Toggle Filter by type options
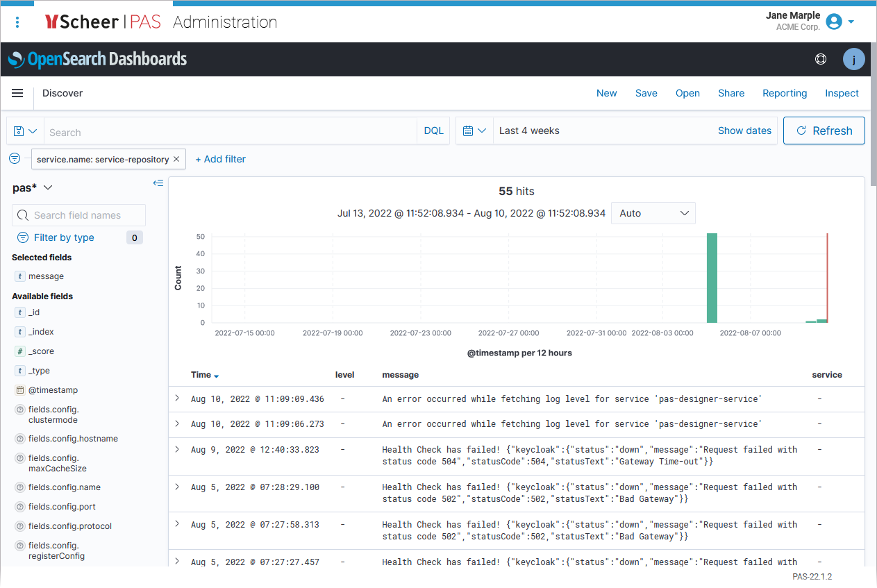This screenshot has width=877, height=588. tap(64, 237)
